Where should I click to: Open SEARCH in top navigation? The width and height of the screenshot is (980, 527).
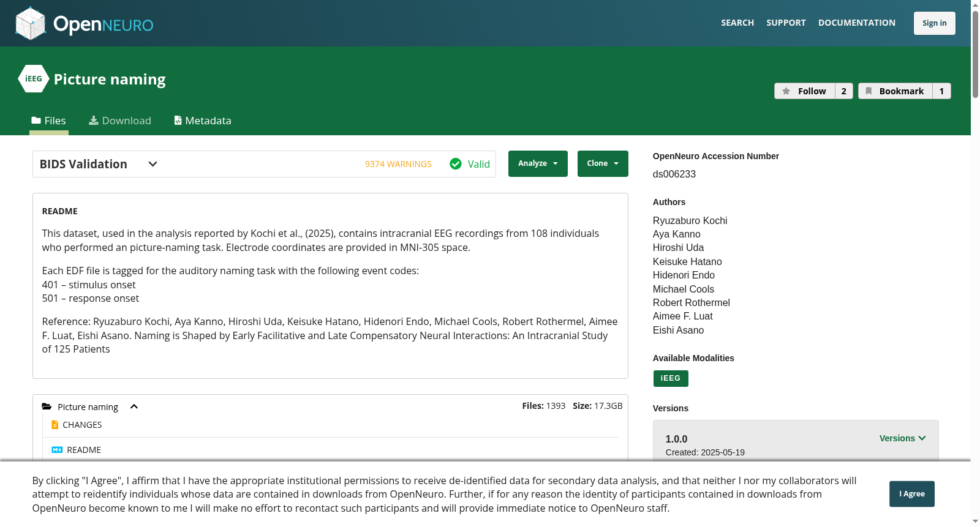737,23
